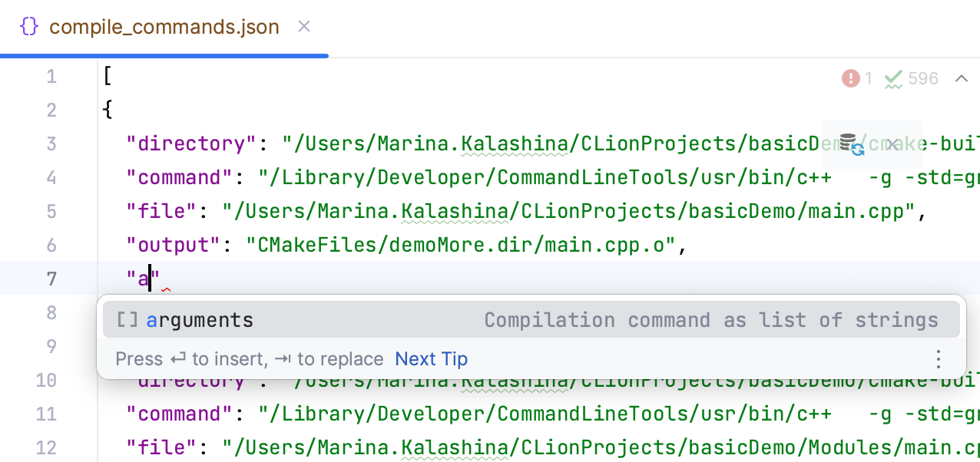Collapse the inspections widget via the chevron
The width and height of the screenshot is (980, 462).
click(x=961, y=78)
